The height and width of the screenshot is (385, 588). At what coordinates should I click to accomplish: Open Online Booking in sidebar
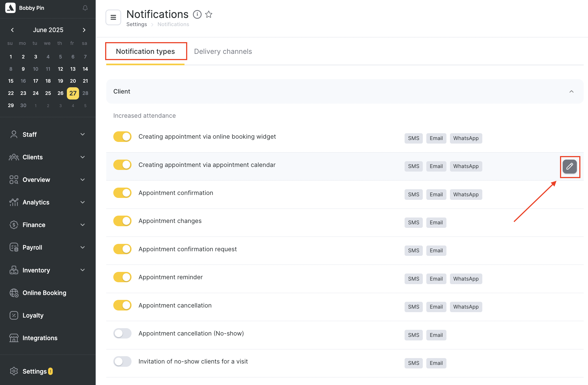[x=44, y=293]
